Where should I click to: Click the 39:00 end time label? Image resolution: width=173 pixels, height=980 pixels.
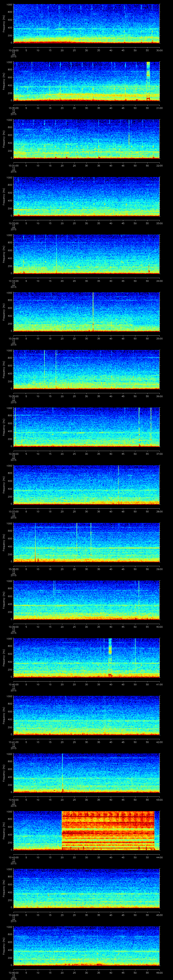(159, 569)
